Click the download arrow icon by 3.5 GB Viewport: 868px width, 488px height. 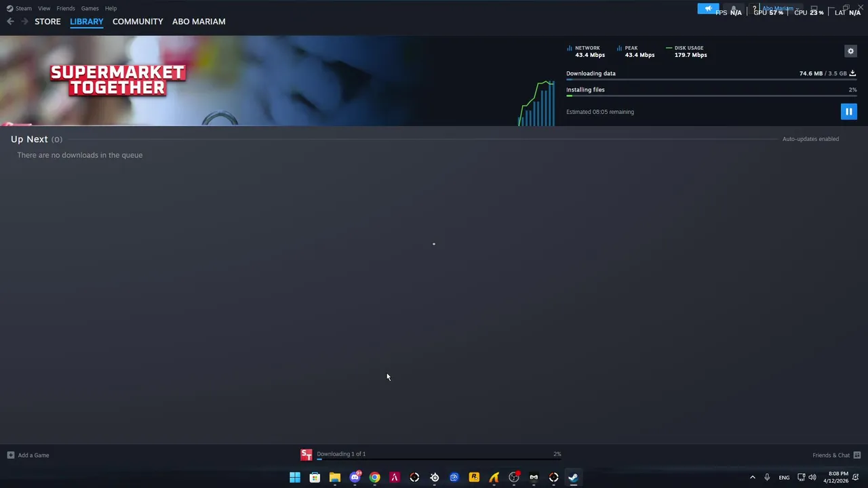pos(852,73)
